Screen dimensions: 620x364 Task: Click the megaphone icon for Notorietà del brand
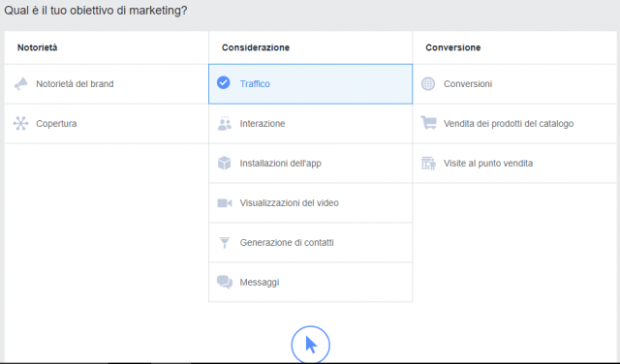point(21,84)
